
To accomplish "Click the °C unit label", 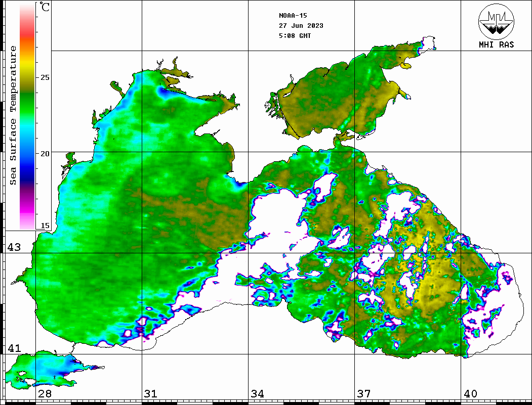I will [45, 7].
